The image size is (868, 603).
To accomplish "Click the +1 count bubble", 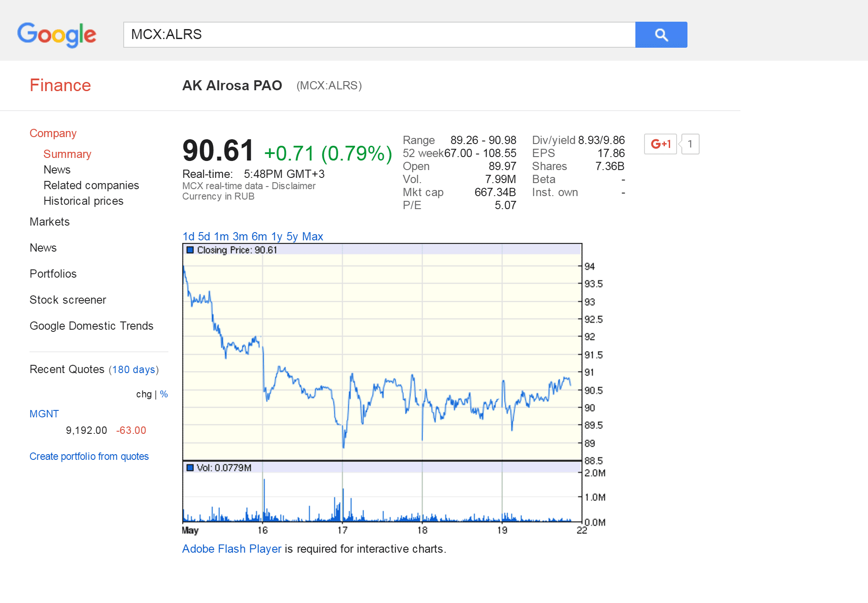I will coord(690,144).
